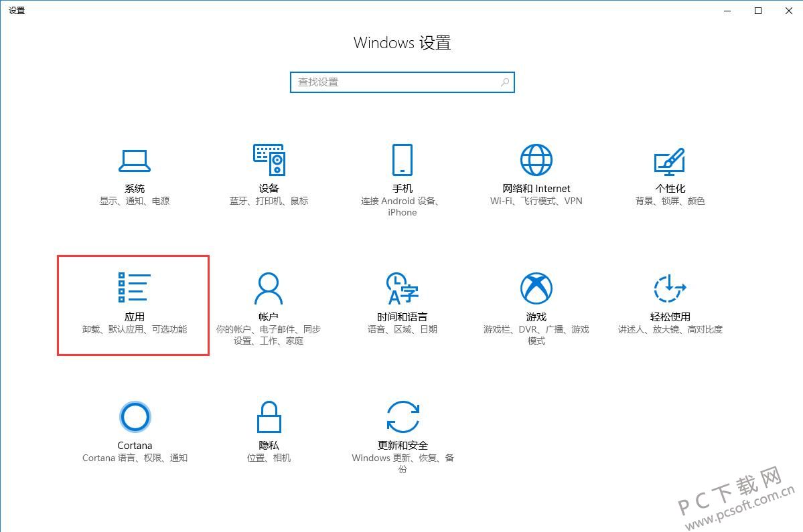
Task: Click the text 讲述人、放大镜、高对比度
Action: pyautogui.click(x=670, y=329)
